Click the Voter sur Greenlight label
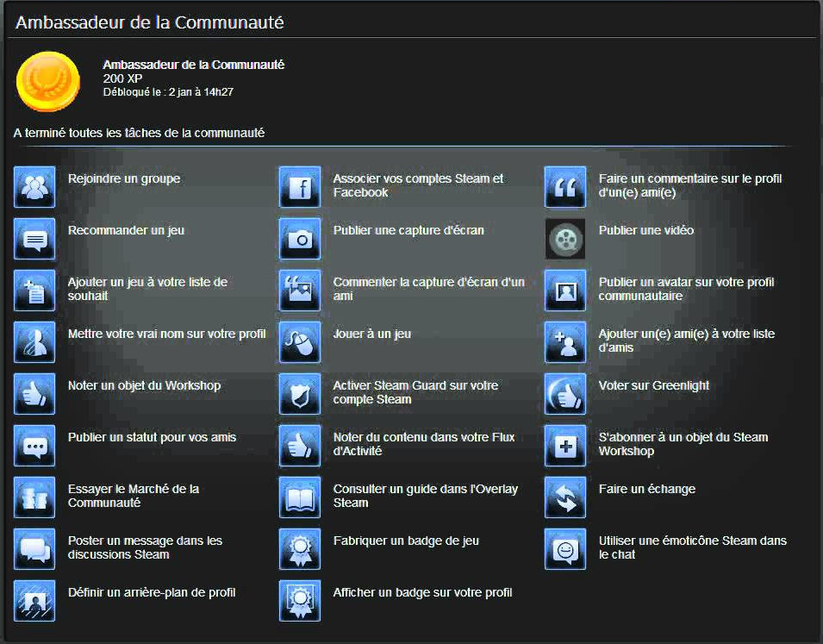823x644 pixels. [654, 385]
